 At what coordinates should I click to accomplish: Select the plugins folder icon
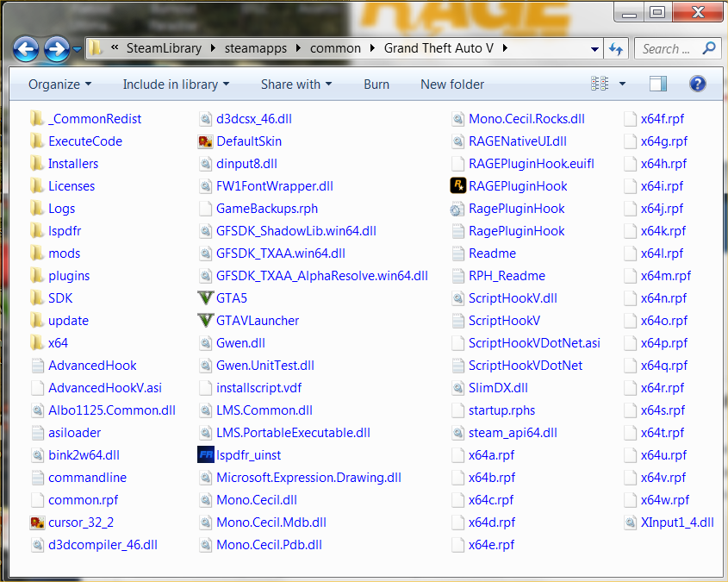coord(37,275)
